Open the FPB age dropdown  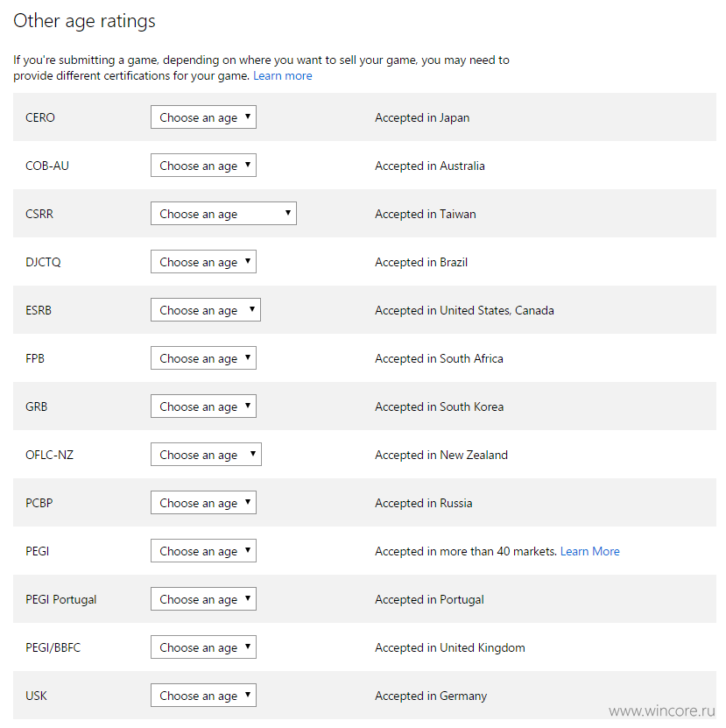(203, 358)
